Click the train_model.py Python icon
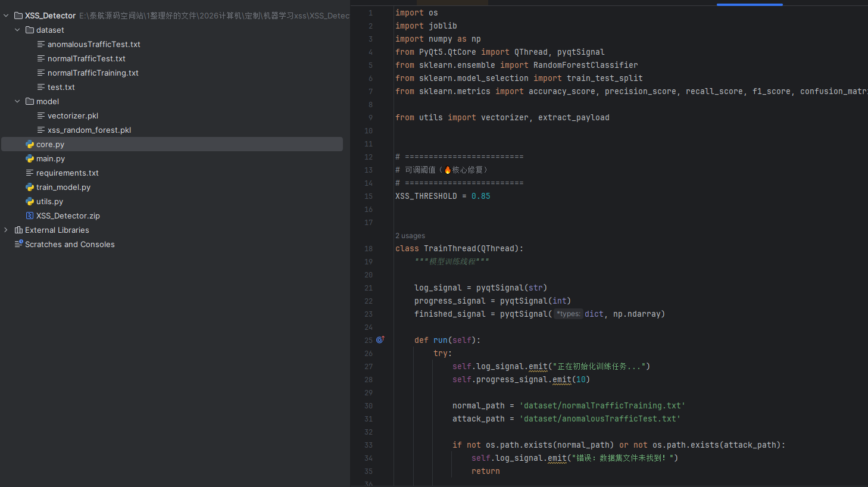The height and width of the screenshot is (487, 868). coord(30,187)
